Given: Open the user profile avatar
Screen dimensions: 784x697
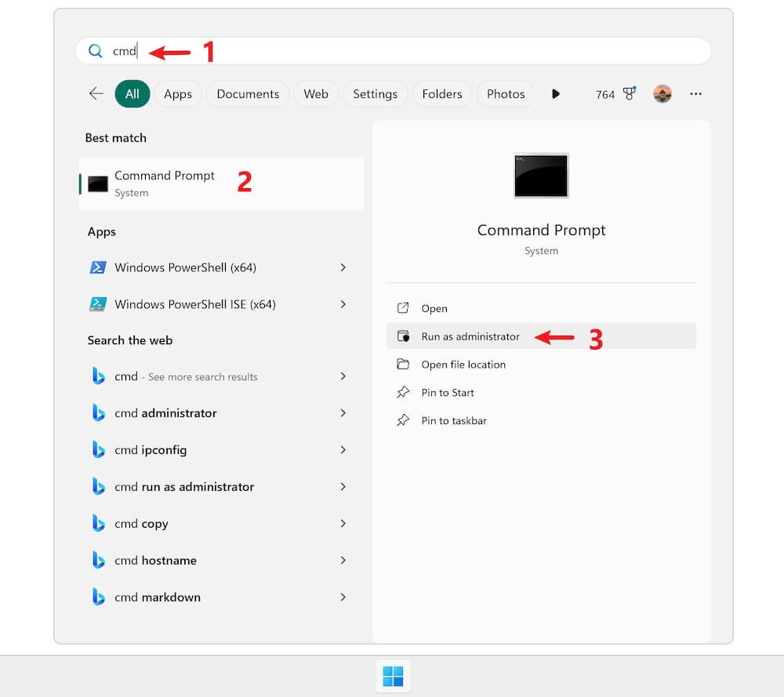Looking at the screenshot, I should coord(662,94).
